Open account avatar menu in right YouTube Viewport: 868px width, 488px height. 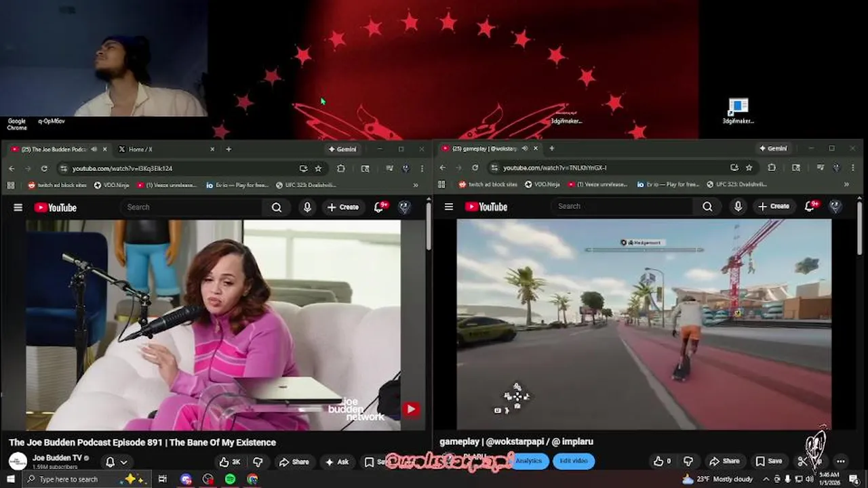coord(835,206)
